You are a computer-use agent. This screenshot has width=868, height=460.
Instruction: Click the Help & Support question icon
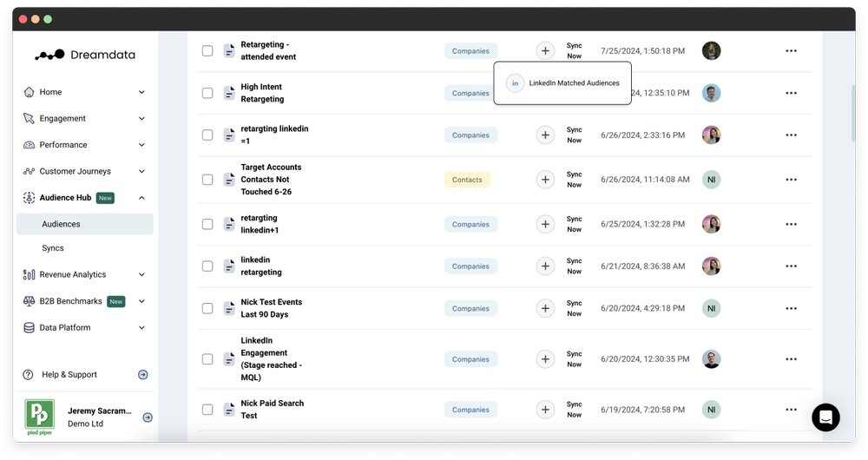coord(28,375)
